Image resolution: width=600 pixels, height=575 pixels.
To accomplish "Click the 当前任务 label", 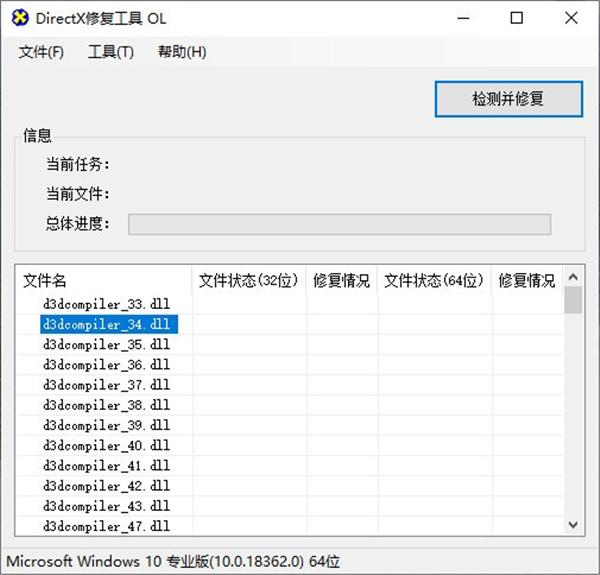I will pyautogui.click(x=78, y=165).
